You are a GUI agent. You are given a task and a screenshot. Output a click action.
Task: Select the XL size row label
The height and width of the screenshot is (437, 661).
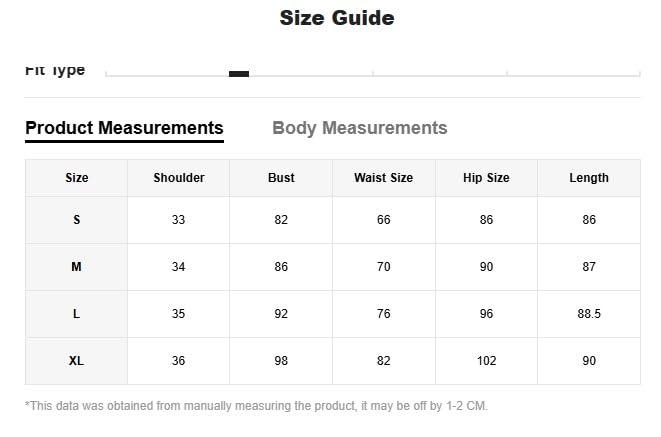77,361
